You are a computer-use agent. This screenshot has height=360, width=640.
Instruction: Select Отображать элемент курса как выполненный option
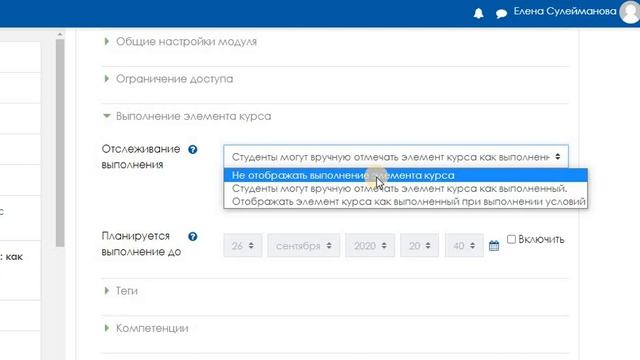click(406, 202)
